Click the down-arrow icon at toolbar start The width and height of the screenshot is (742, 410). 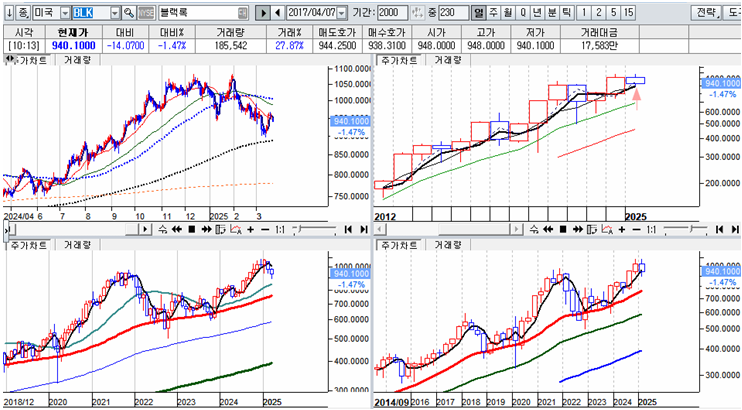coord(9,13)
